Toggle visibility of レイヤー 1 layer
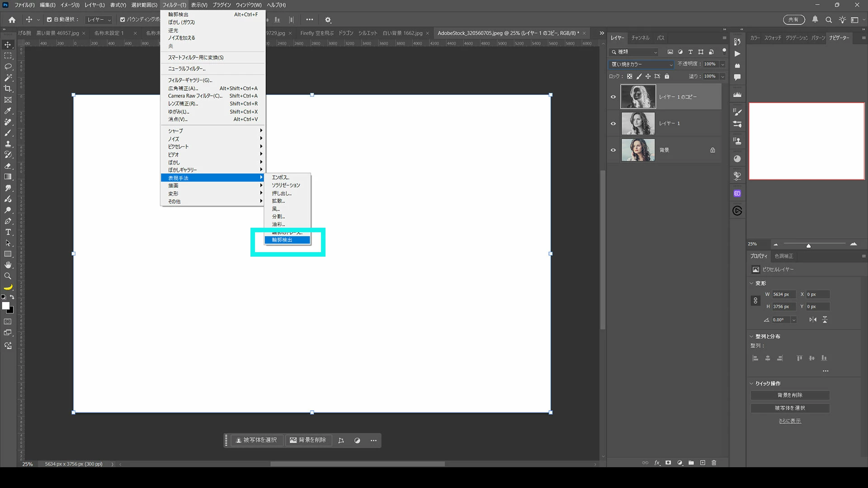868x488 pixels. click(613, 123)
